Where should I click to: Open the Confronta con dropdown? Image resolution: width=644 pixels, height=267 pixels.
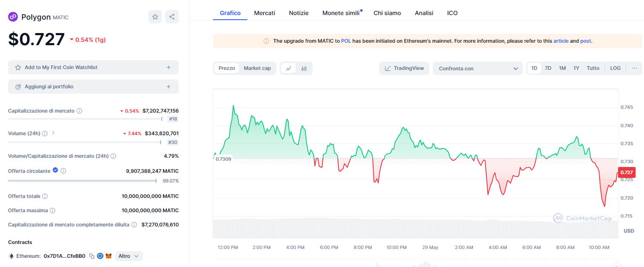point(478,68)
